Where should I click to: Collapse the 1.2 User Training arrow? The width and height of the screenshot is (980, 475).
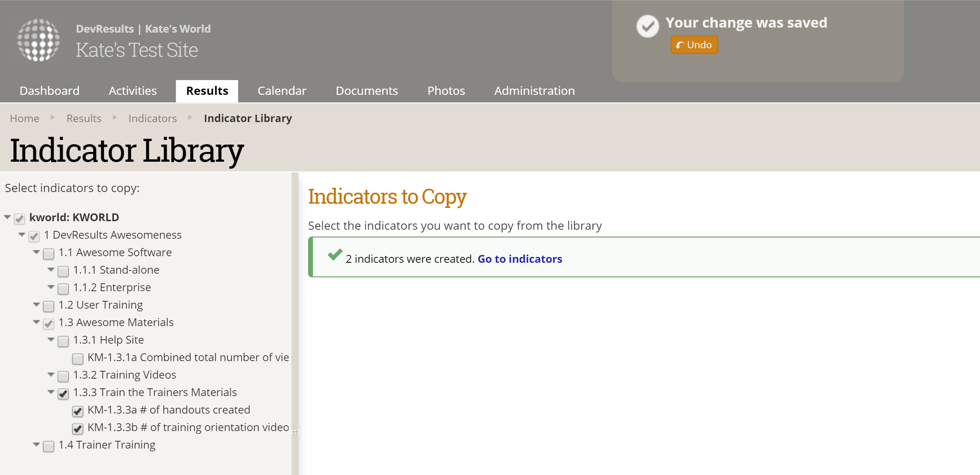(37, 304)
